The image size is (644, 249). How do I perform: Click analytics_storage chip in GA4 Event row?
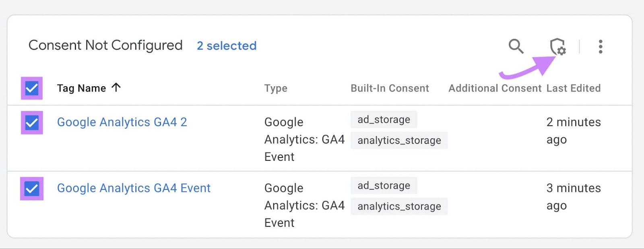[399, 206]
